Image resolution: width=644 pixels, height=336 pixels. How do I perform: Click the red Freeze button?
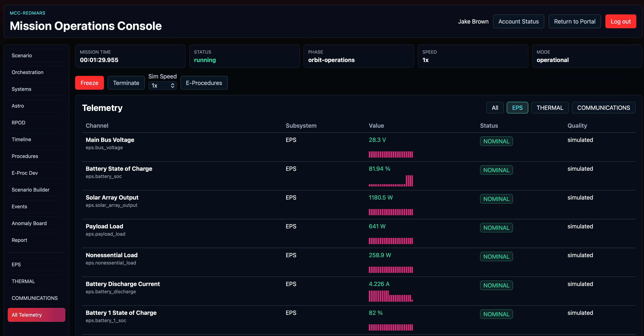(x=90, y=83)
